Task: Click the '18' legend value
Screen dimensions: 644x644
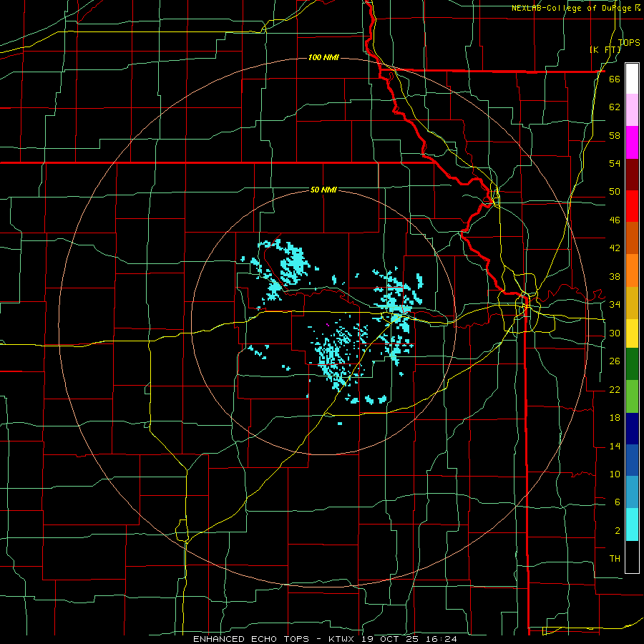Action: 615,418
